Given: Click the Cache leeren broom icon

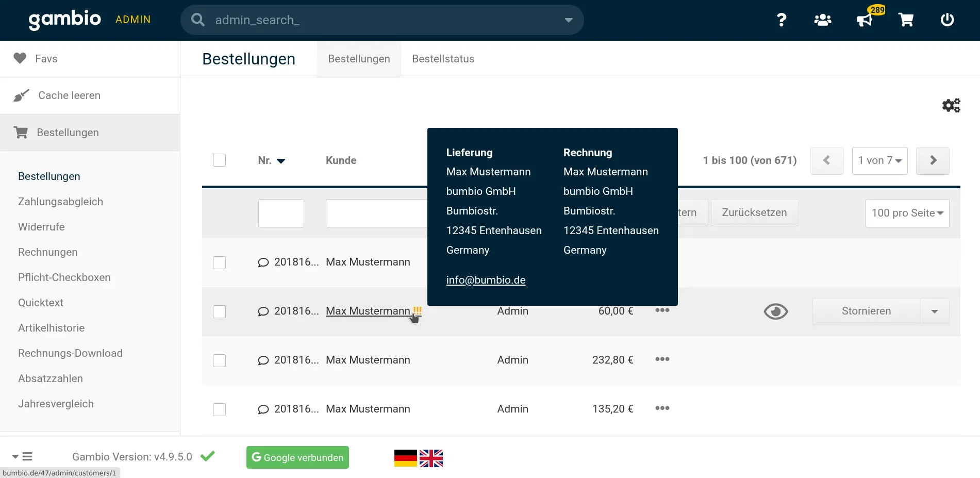Looking at the screenshot, I should point(21,95).
